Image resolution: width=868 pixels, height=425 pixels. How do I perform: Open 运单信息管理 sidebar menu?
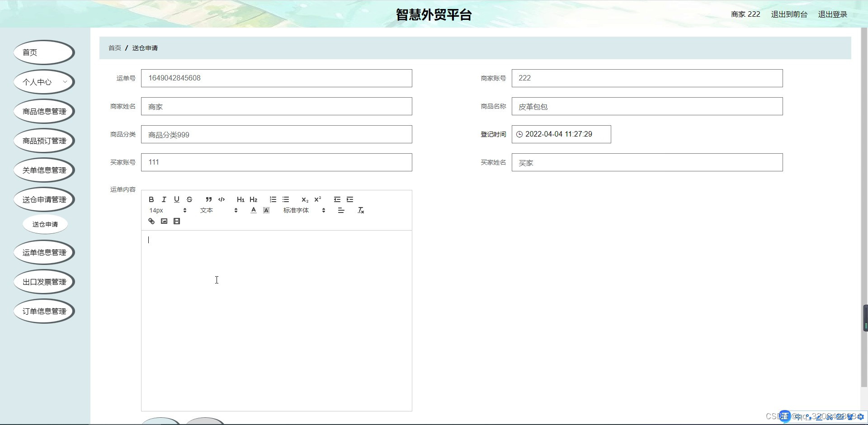[44, 252]
